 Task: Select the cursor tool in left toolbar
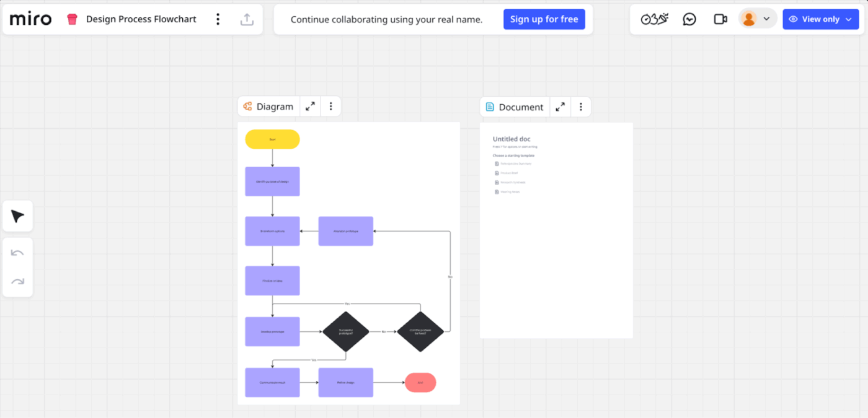pyautogui.click(x=17, y=216)
